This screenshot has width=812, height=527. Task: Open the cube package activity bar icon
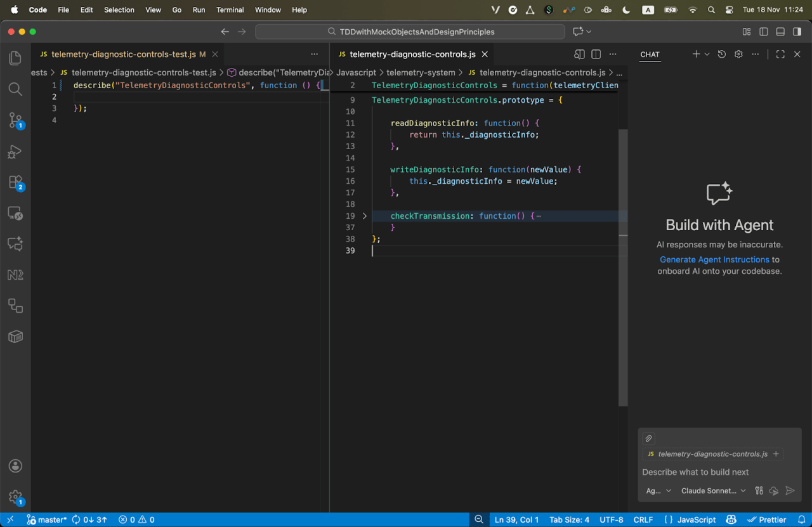15,336
